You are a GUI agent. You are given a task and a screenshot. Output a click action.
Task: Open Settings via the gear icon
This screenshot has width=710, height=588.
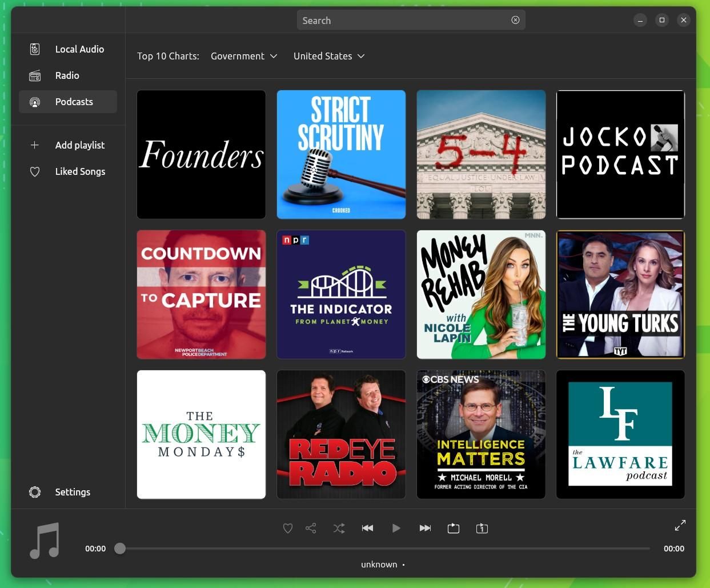pyautogui.click(x=34, y=492)
